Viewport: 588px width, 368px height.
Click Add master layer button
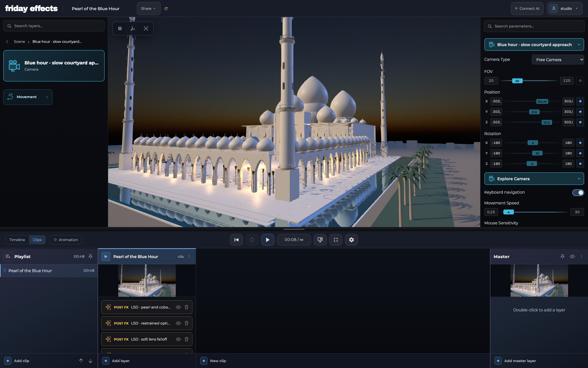[516, 361]
